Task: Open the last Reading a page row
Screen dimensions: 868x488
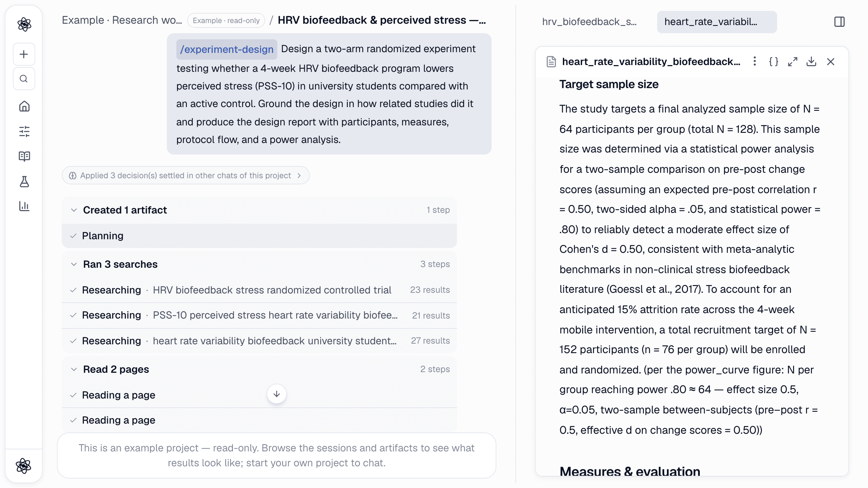Action: (259, 420)
